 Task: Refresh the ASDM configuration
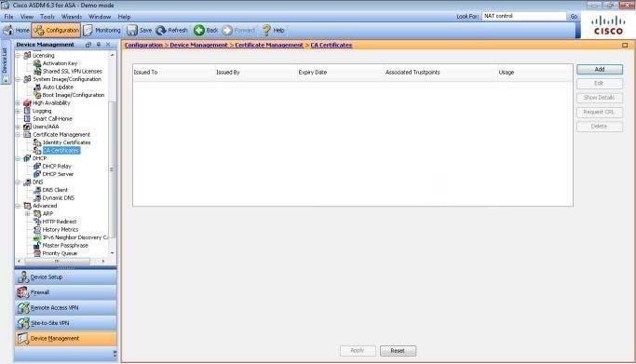coord(171,31)
